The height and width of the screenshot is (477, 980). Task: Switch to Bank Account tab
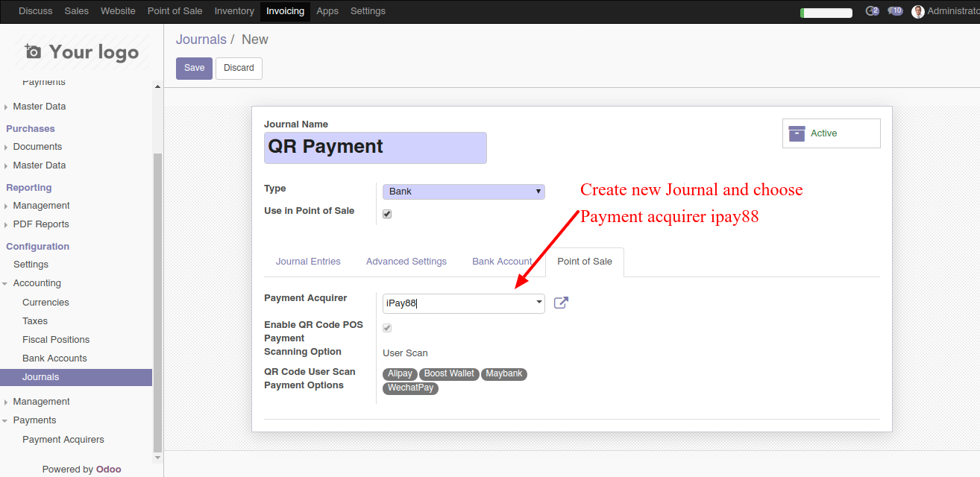point(502,262)
